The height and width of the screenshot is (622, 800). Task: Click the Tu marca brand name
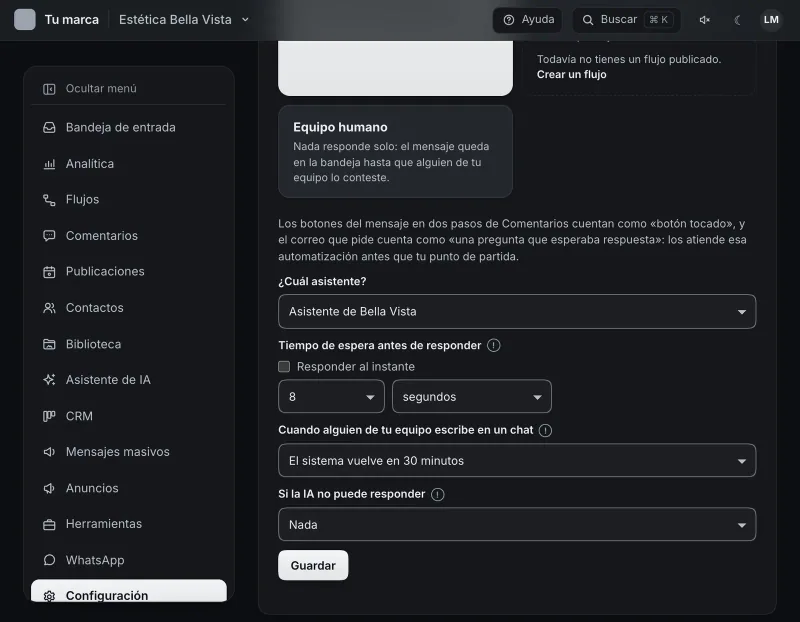(x=71, y=20)
